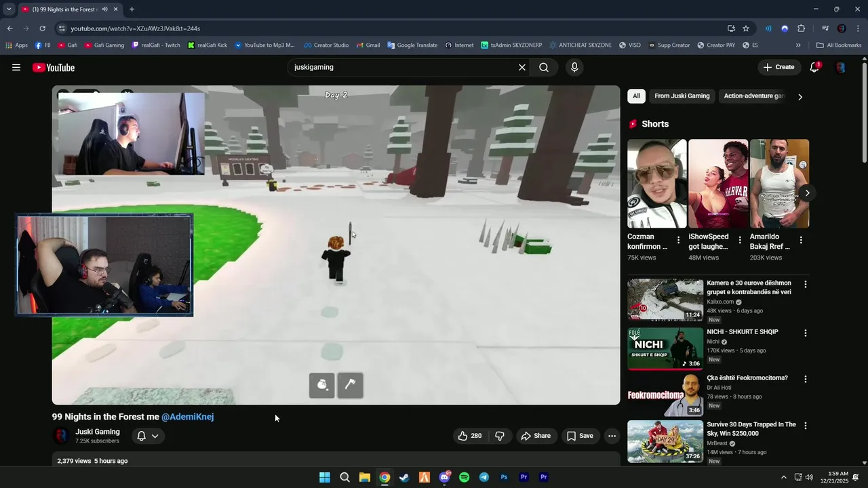Open Spotify from the taskbar

[464, 477]
